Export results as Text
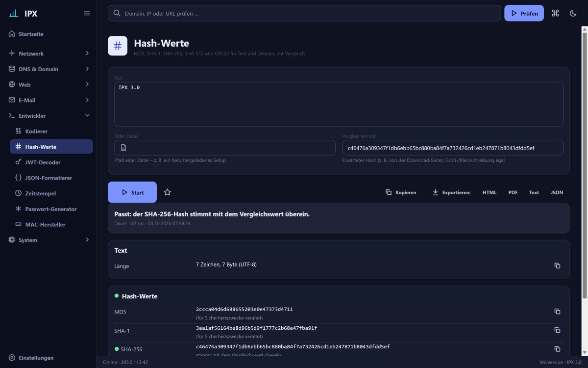This screenshot has height=368, width=588. pos(534,192)
